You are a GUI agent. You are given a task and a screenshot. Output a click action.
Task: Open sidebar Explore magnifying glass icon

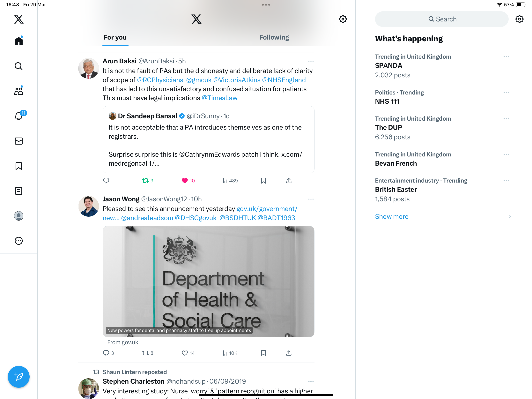tap(19, 66)
